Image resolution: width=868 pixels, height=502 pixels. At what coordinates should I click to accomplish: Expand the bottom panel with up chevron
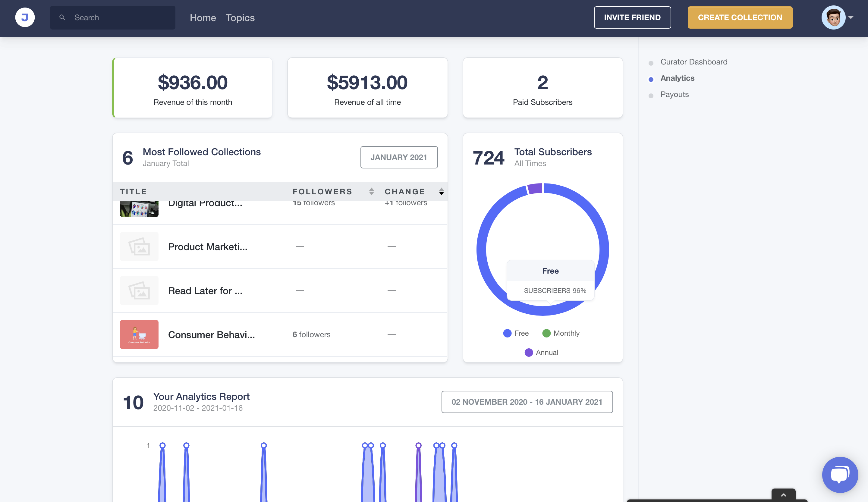[783, 495]
